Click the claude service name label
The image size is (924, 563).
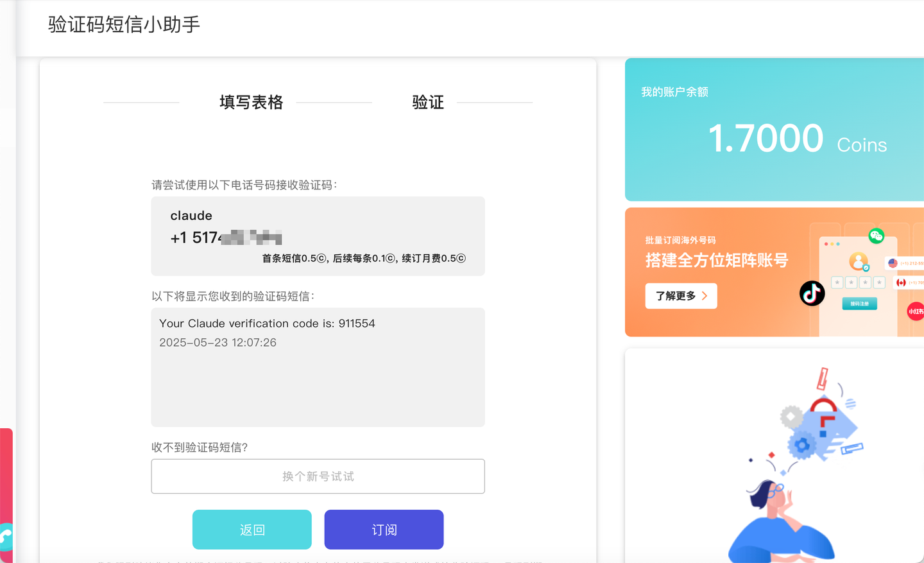tap(191, 216)
